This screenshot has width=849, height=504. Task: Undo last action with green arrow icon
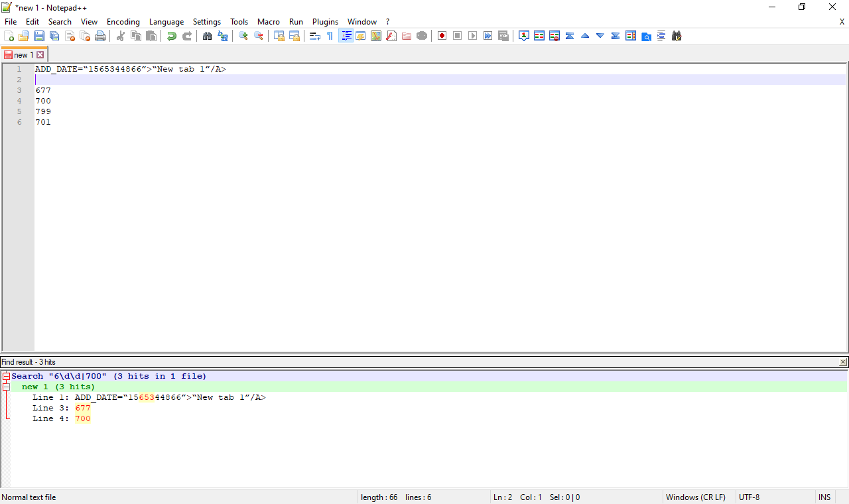click(x=172, y=36)
